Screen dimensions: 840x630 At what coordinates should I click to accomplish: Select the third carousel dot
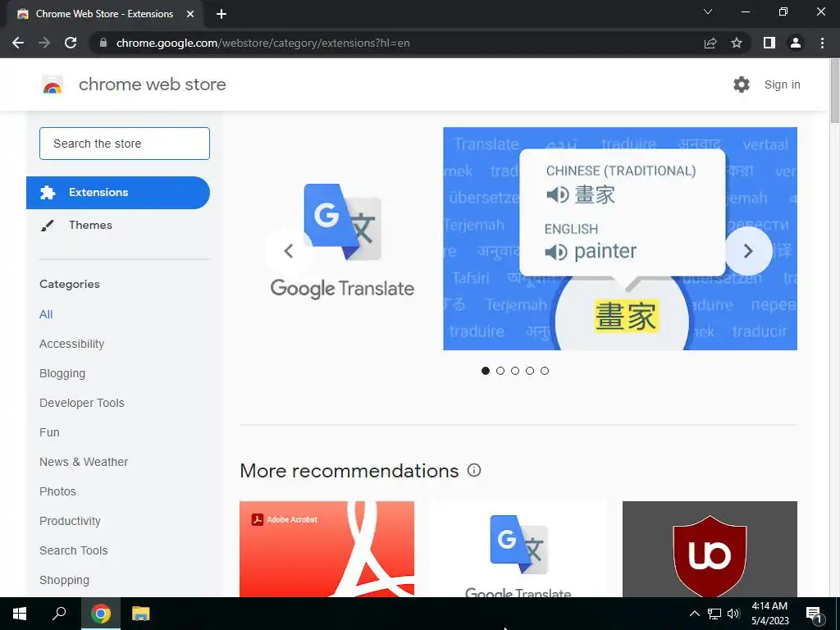pyautogui.click(x=515, y=371)
